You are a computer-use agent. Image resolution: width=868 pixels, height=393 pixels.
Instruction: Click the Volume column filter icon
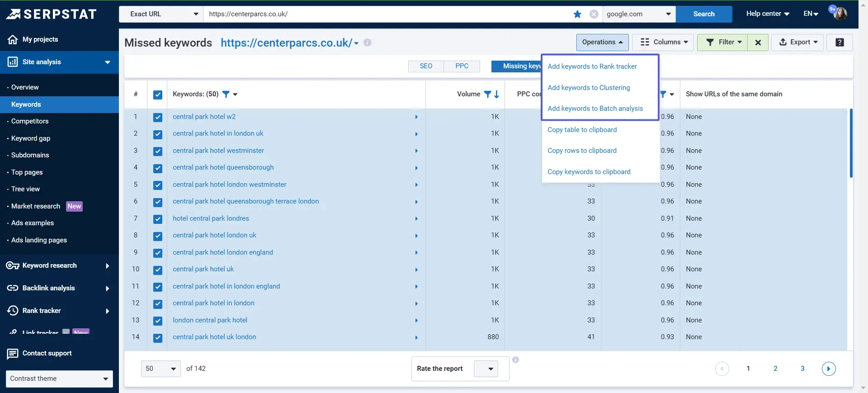[487, 94]
